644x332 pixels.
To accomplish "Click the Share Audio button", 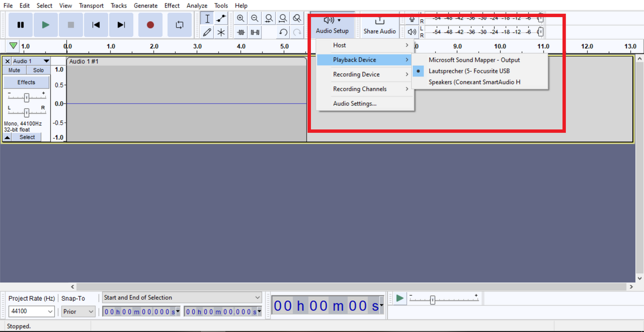I will coord(380,25).
